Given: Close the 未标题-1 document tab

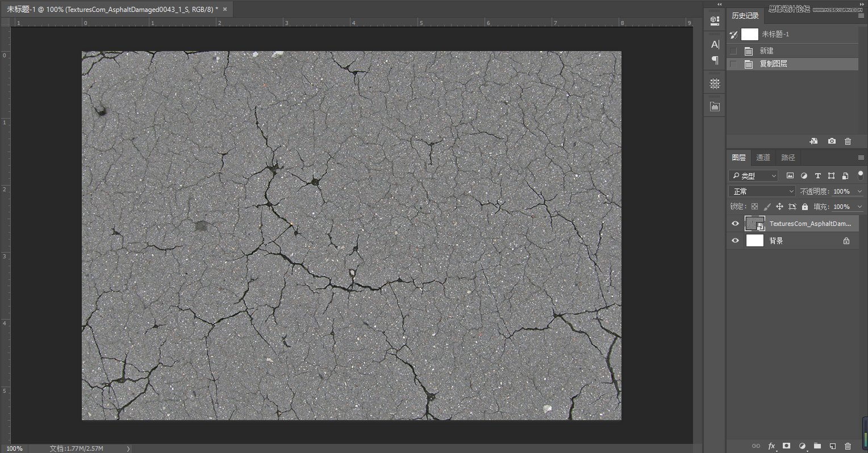Looking at the screenshot, I should 225,9.
